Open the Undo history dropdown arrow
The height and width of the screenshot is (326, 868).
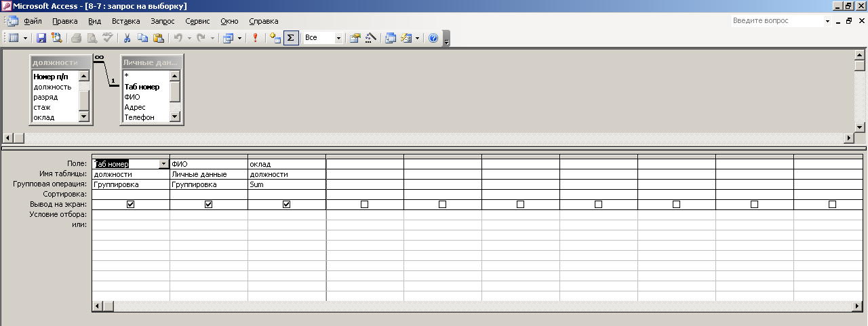189,38
